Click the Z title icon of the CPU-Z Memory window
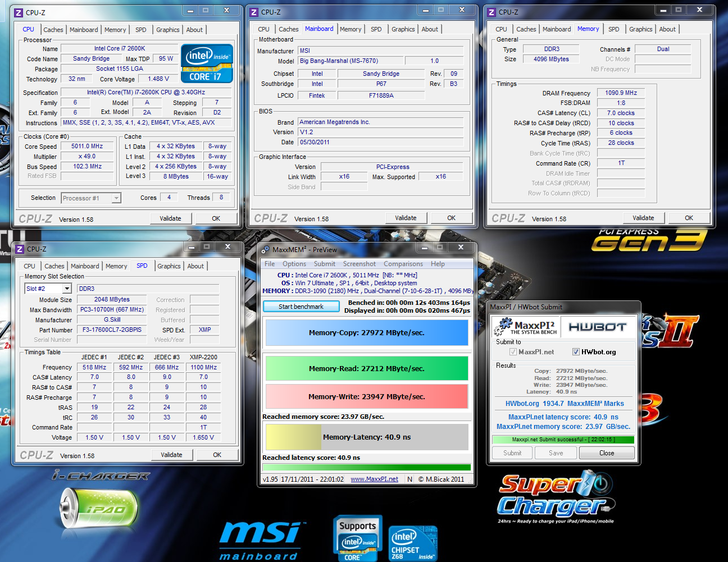 pos(492,12)
